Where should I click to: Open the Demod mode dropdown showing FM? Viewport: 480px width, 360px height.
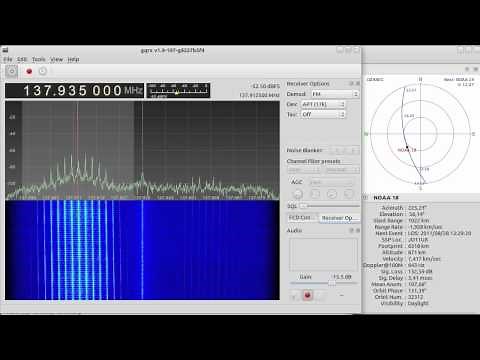(x=335, y=94)
